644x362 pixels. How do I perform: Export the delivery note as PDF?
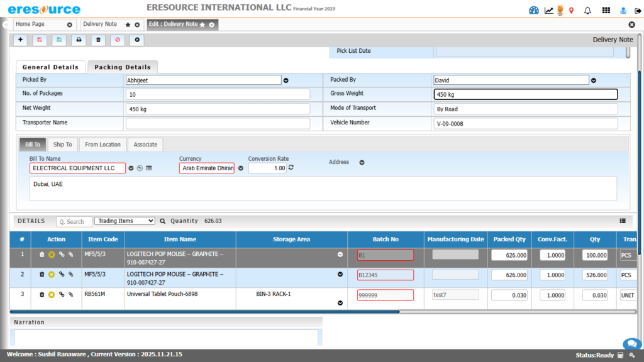39,40
